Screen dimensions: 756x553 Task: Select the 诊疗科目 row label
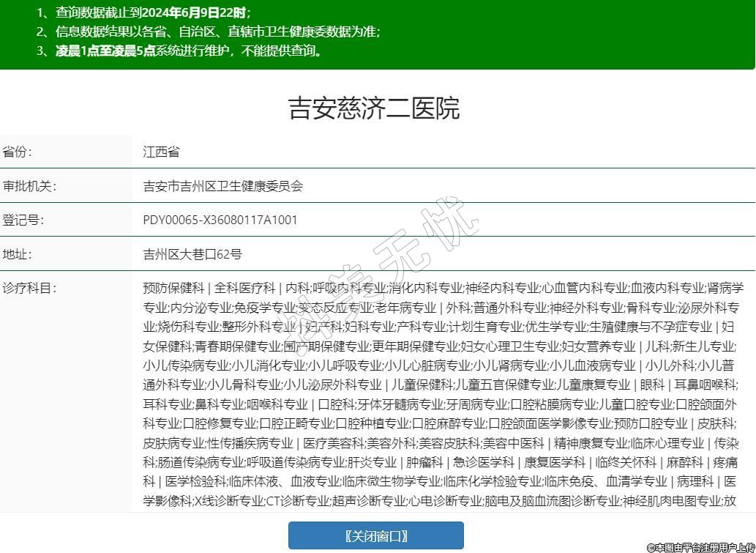tap(29, 288)
